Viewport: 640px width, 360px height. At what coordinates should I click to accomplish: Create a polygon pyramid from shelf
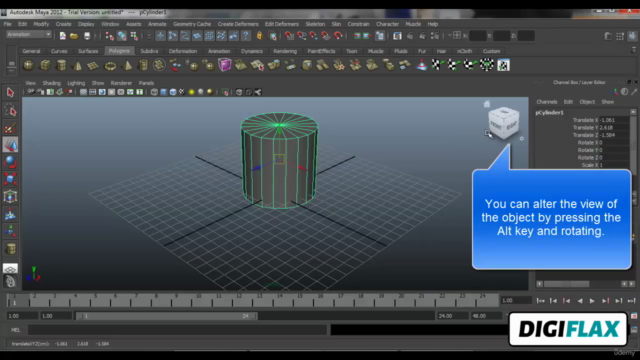(x=127, y=65)
